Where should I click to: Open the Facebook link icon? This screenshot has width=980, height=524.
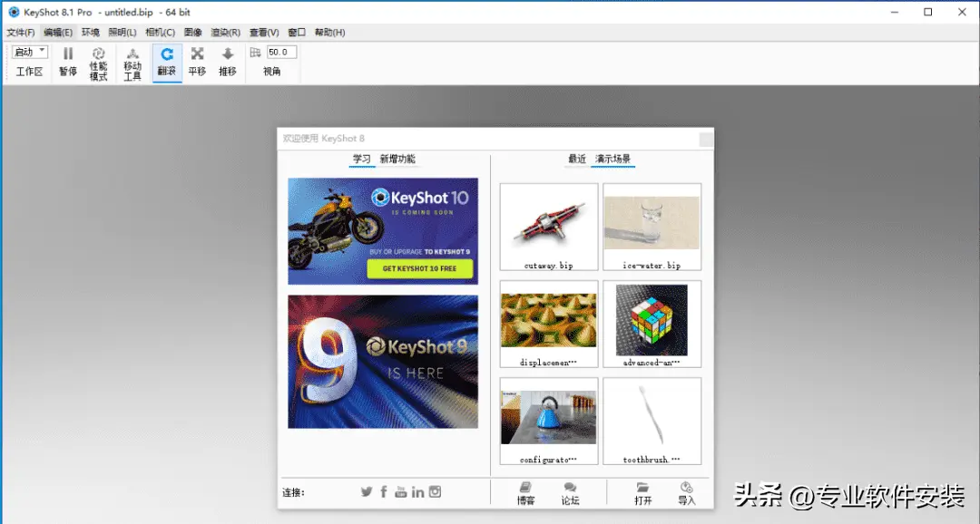click(384, 492)
